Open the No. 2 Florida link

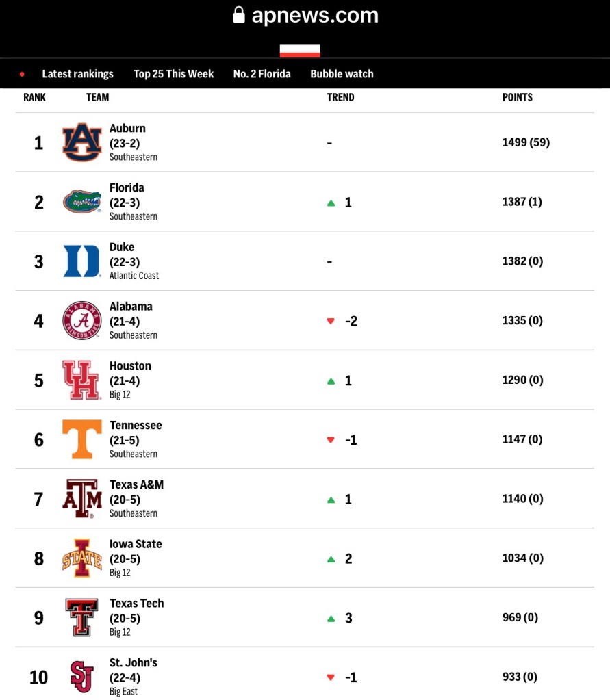click(x=262, y=74)
